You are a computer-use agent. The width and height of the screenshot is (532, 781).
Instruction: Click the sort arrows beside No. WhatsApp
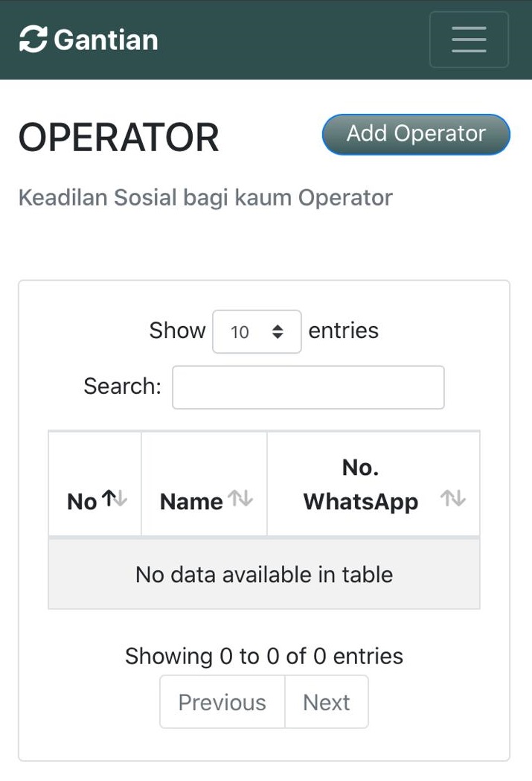(453, 500)
